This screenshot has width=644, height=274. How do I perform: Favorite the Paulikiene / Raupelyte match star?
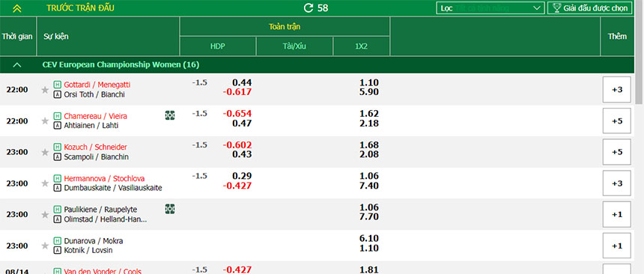click(x=45, y=214)
